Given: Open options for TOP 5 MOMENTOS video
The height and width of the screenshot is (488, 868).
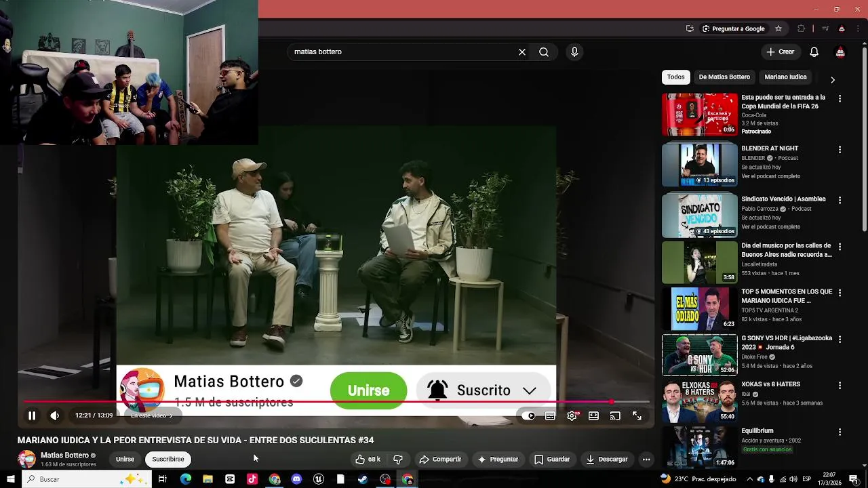Looking at the screenshot, I should [x=840, y=293].
